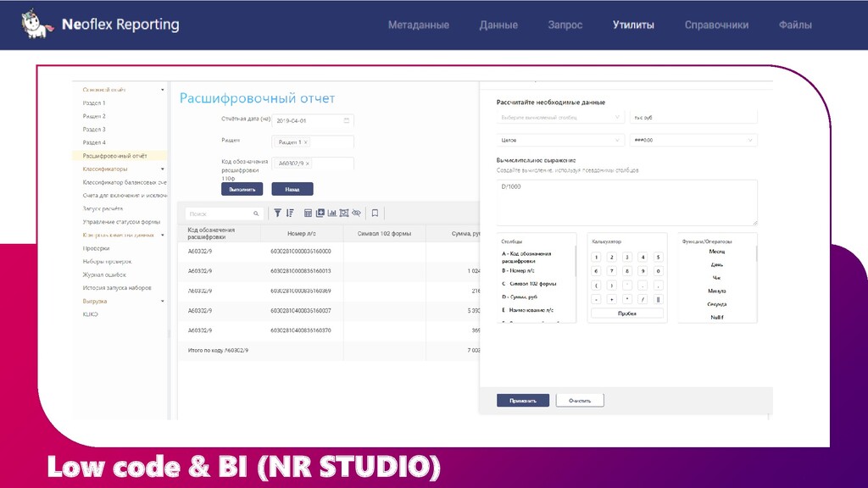Open the 'Данные' menu

click(498, 25)
